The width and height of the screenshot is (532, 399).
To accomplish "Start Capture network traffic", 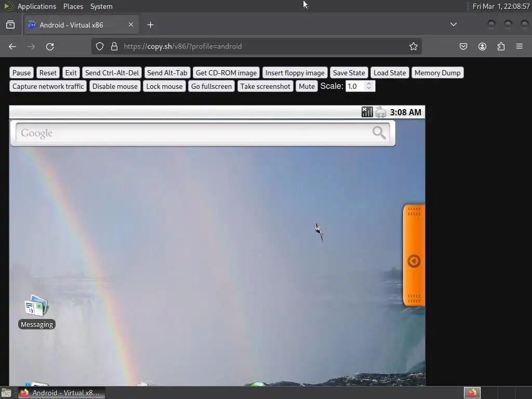I will [x=48, y=86].
